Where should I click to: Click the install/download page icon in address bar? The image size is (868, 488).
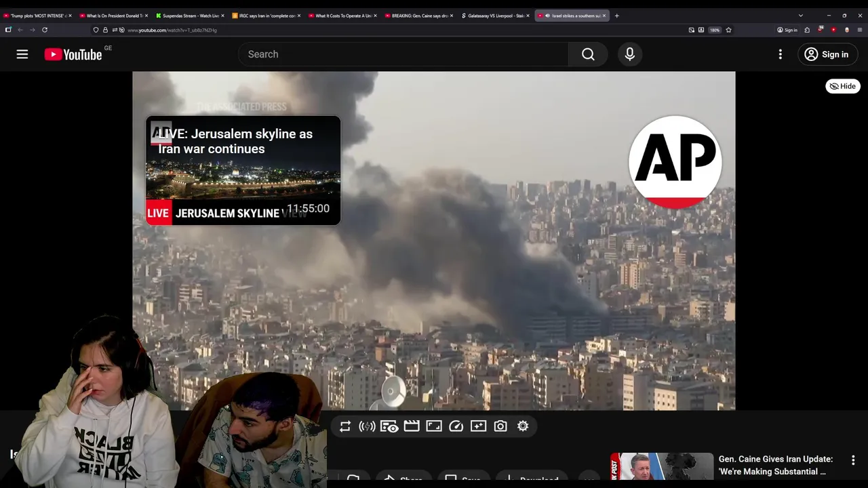click(x=701, y=30)
